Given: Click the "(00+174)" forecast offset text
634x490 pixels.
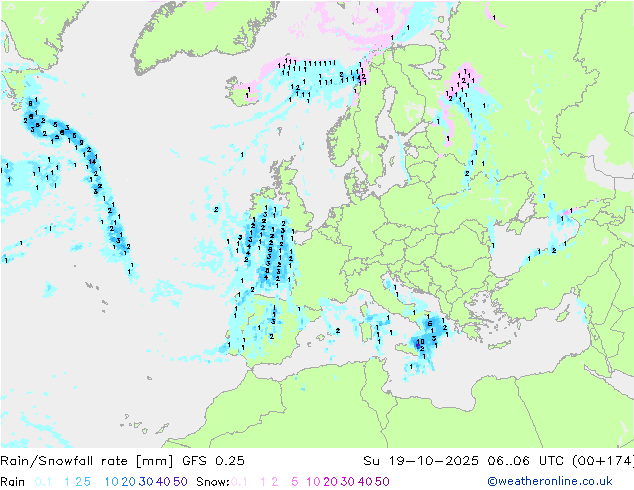Looking at the screenshot, I should point(603,461).
